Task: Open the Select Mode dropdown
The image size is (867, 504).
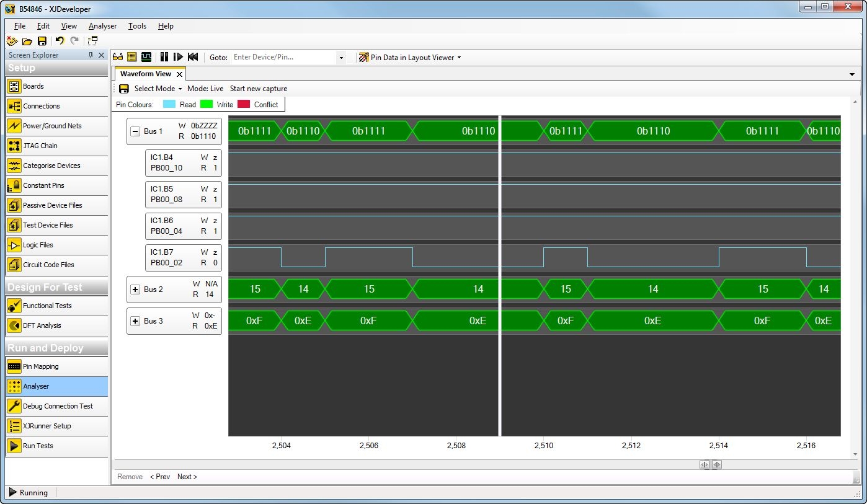Action: pos(158,89)
